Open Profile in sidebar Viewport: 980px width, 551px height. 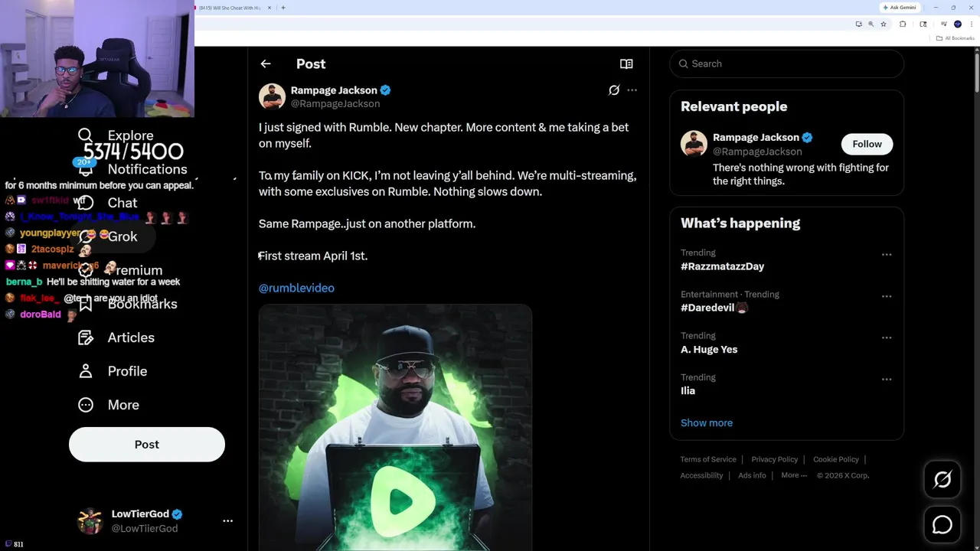pyautogui.click(x=113, y=371)
